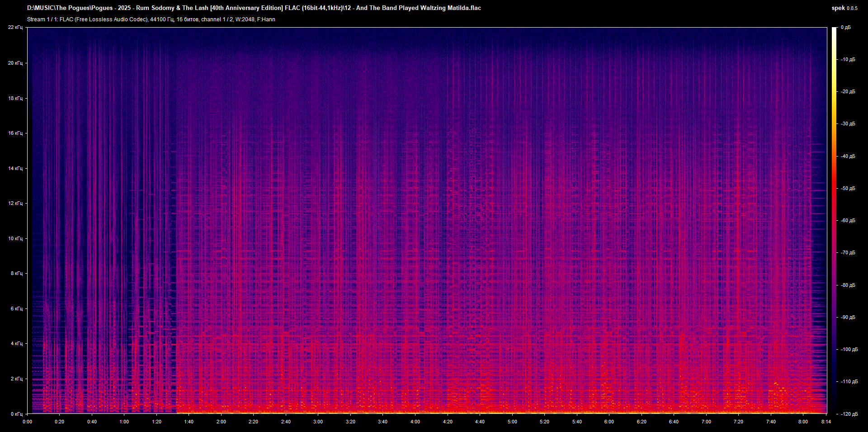Click the 6 кГц frequency axis label
Viewport: 868px width, 432px height.
(17, 309)
